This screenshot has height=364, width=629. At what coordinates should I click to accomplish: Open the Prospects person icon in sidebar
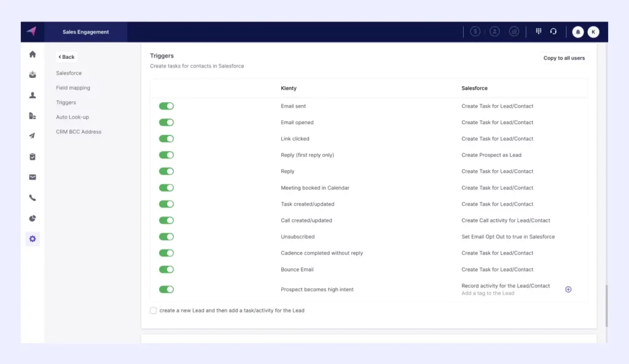(33, 95)
